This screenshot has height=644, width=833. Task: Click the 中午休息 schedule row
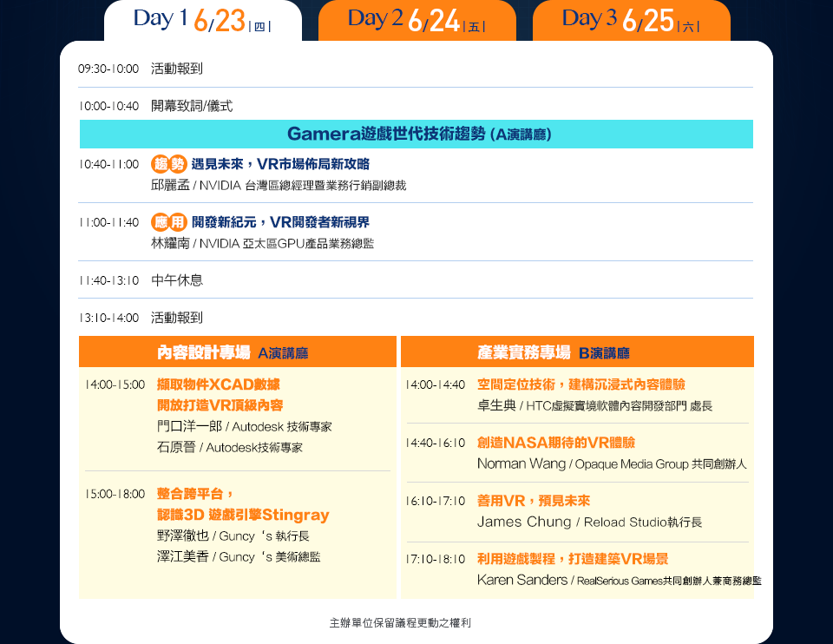(x=177, y=280)
